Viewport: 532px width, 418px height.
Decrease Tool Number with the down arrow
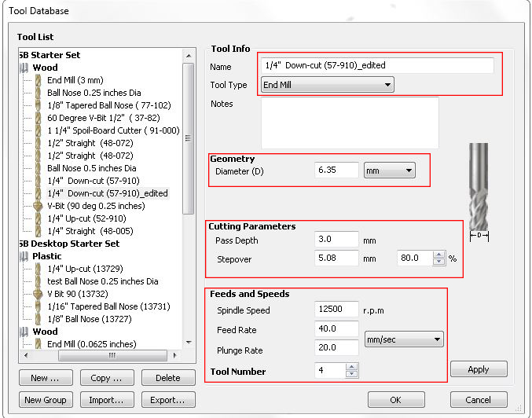click(x=352, y=373)
